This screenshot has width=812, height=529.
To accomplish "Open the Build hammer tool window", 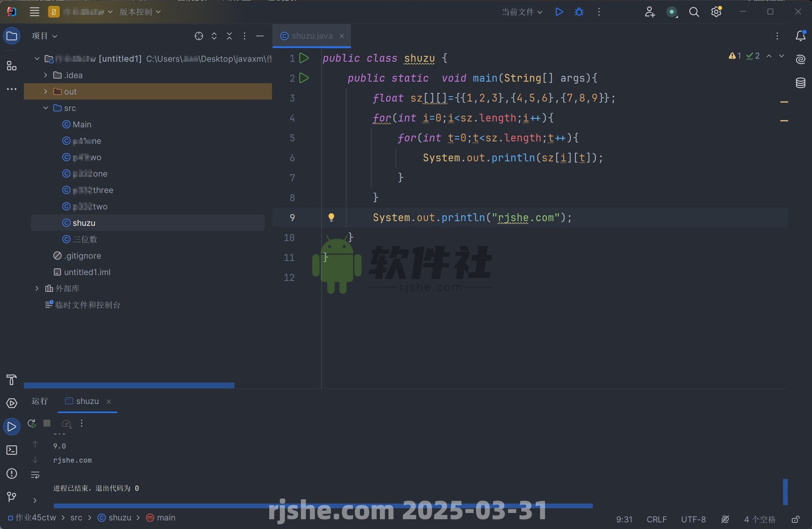I will tap(12, 379).
